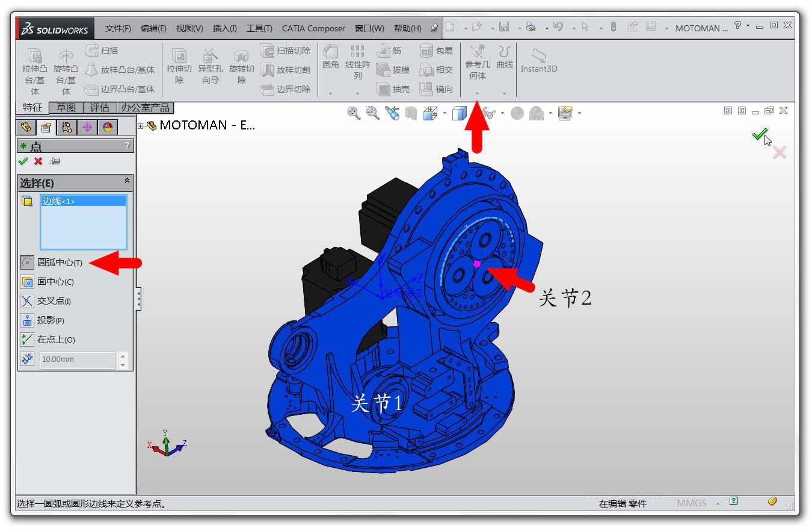Click the 拔模 draft tool
The image size is (812, 531).
tap(393, 70)
